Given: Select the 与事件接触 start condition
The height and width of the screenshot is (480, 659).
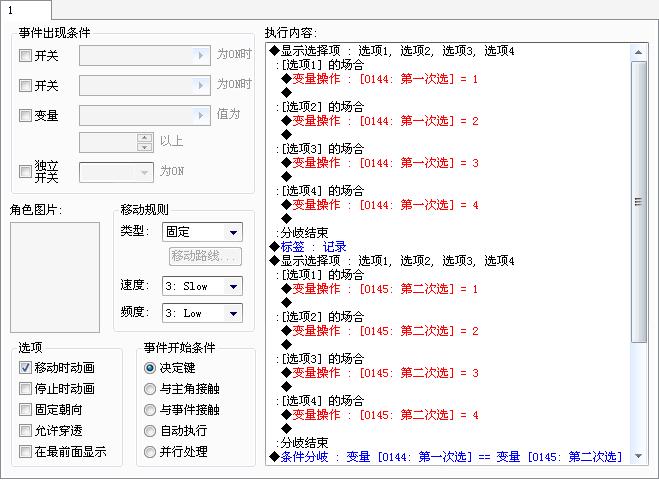Looking at the screenshot, I should (150, 410).
